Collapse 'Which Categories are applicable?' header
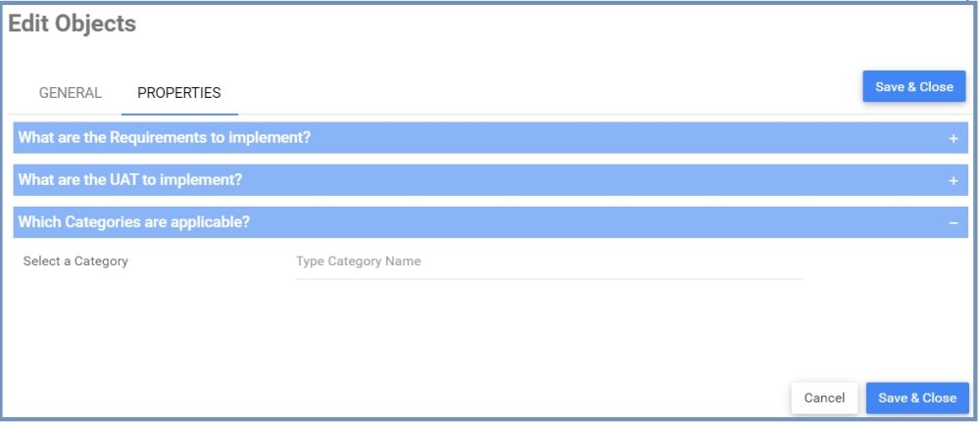980x423 pixels. click(x=490, y=222)
